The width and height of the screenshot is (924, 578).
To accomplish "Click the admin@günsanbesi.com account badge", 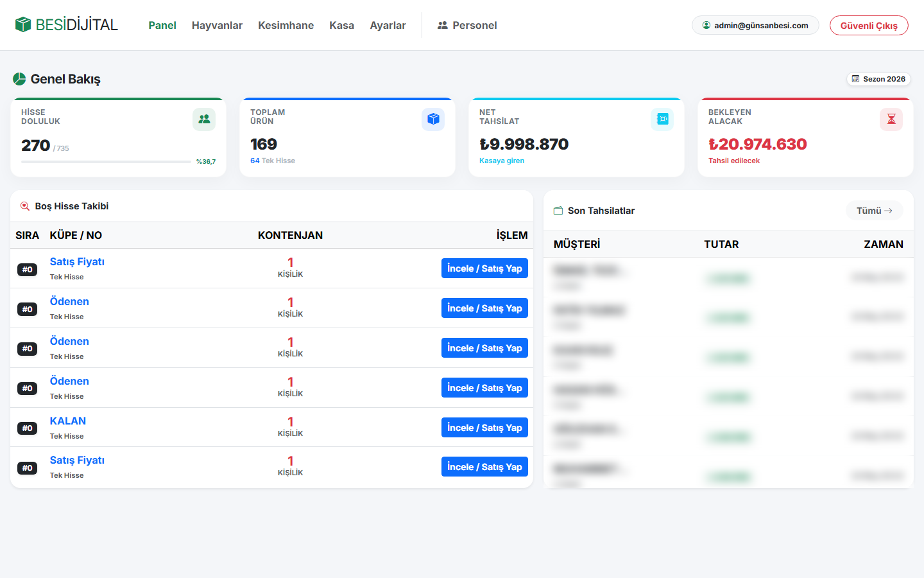I will point(755,25).
